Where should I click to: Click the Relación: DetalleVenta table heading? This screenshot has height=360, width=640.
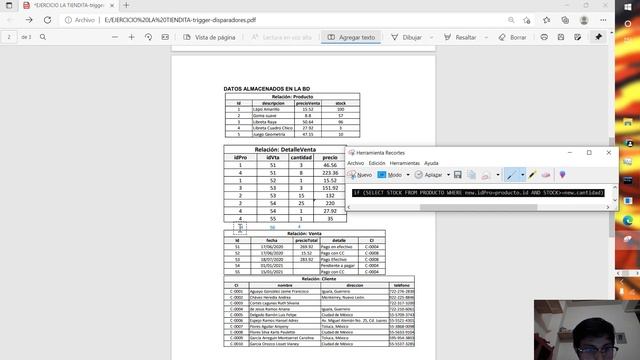click(x=285, y=149)
